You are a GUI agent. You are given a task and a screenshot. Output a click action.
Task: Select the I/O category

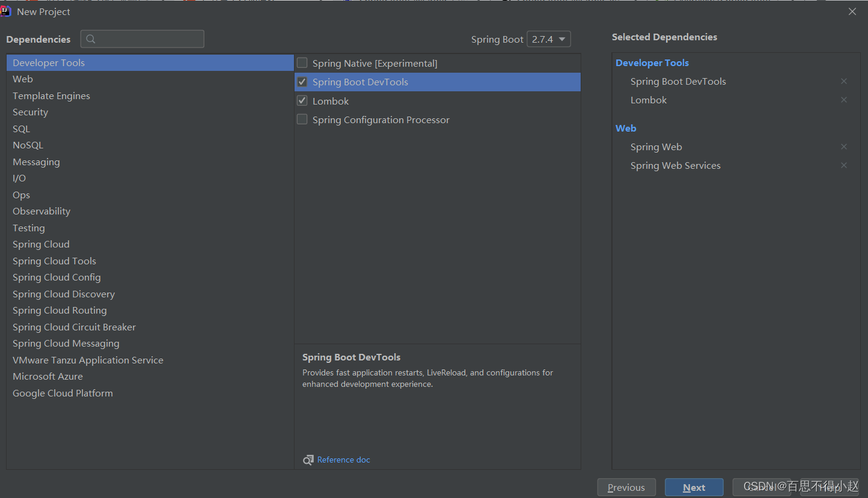pyautogui.click(x=150, y=178)
